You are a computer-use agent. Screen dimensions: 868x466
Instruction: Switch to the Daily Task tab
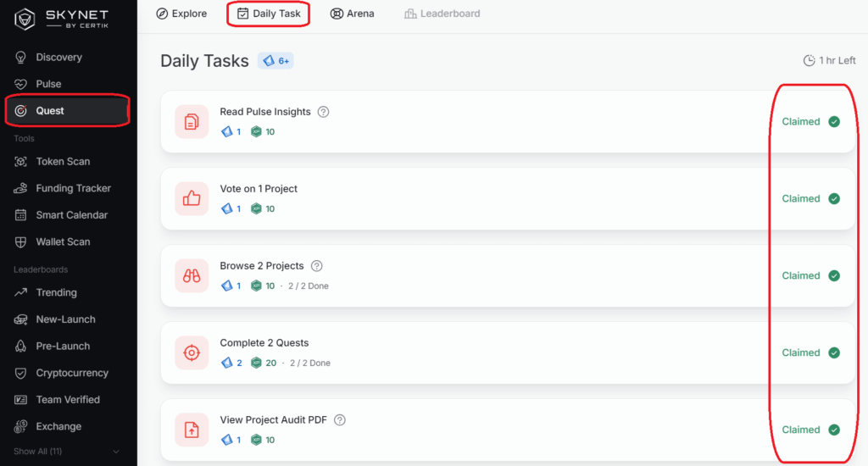[x=269, y=14]
